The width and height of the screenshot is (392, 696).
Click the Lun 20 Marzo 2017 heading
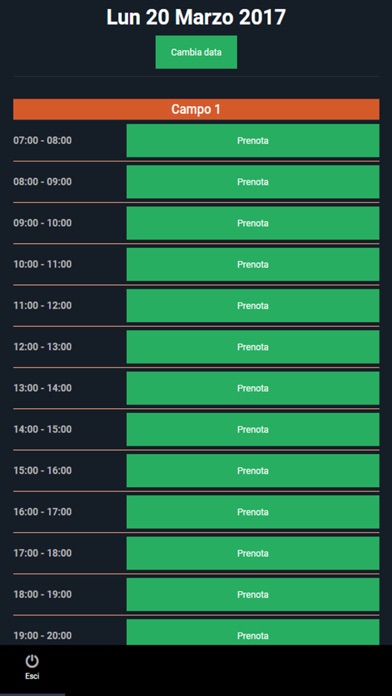(x=196, y=17)
